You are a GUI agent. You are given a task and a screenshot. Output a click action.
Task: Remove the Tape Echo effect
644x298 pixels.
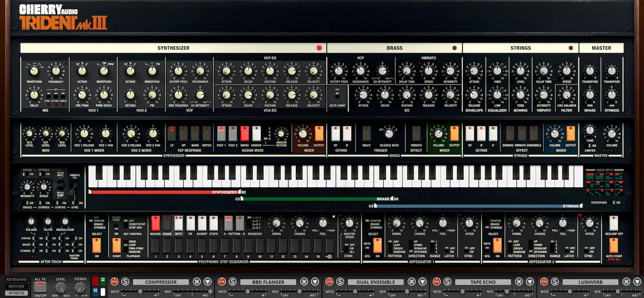click(519, 282)
